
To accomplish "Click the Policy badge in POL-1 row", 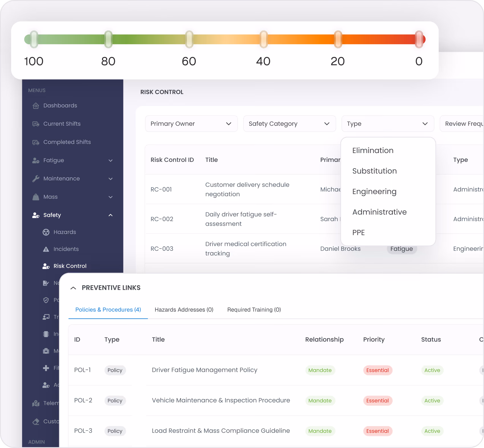I will coord(115,370).
